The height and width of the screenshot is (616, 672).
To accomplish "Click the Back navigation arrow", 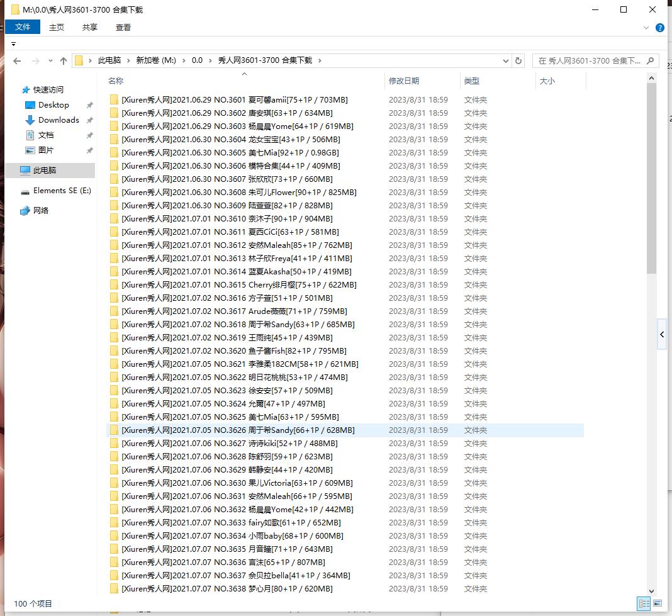I will [17, 61].
